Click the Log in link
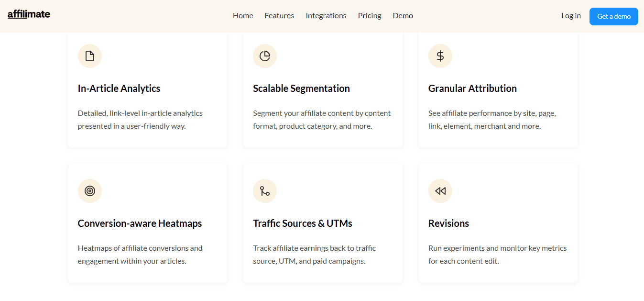This screenshot has width=644, height=301. coord(571,16)
